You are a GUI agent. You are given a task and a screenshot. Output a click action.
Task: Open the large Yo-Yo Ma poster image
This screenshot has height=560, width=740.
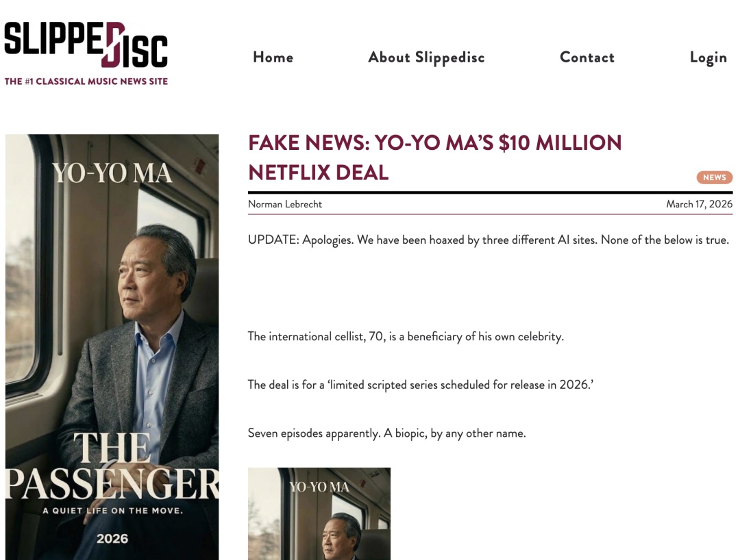click(x=112, y=308)
